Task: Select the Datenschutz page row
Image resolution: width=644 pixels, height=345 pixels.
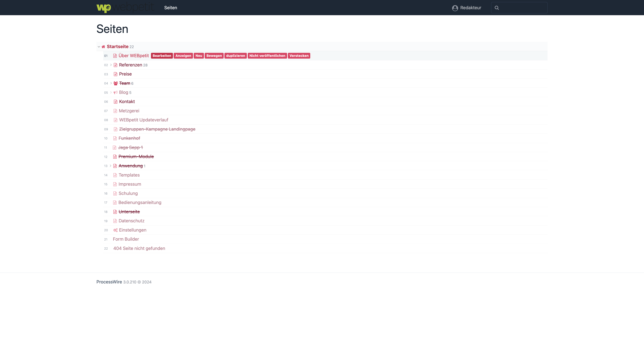Action: pyautogui.click(x=325, y=221)
